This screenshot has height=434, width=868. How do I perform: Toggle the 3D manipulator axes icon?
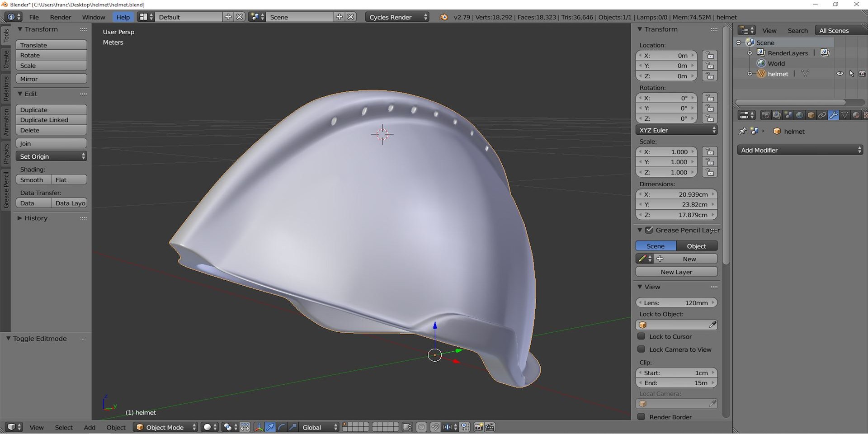[x=259, y=427]
